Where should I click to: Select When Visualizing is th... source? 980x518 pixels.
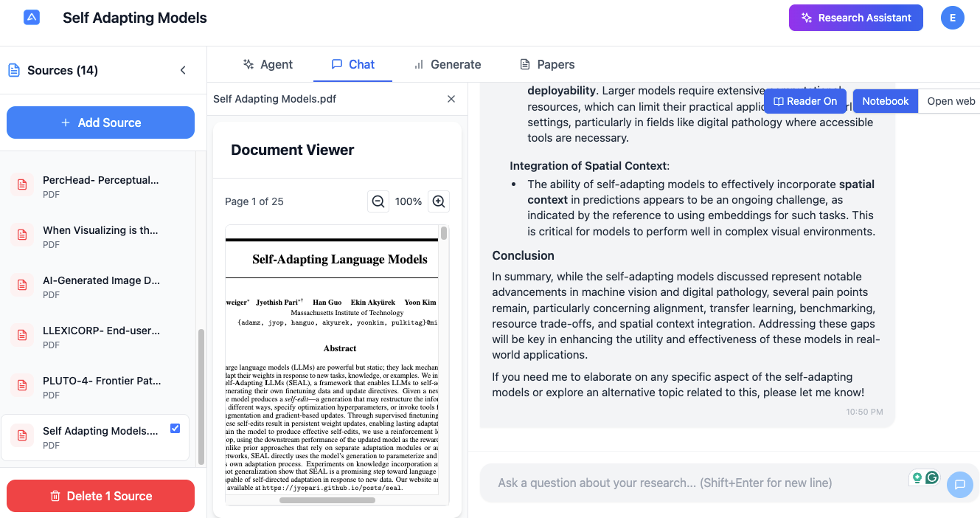click(96, 237)
